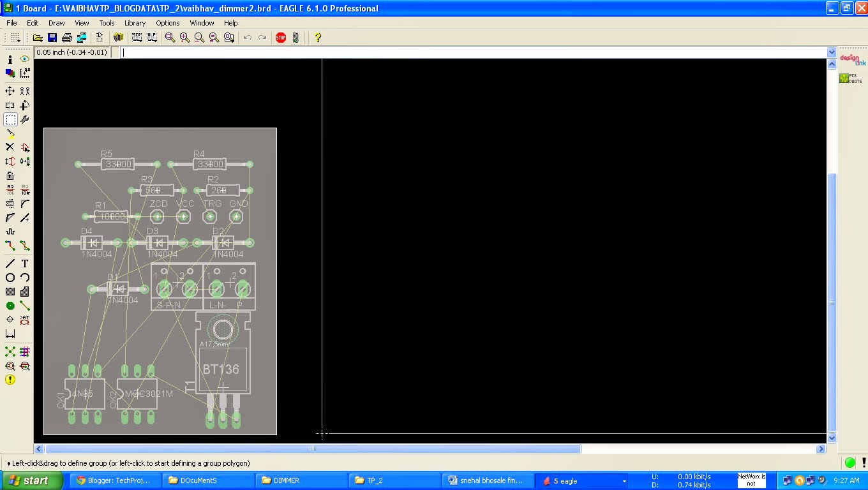Open the Options menu
Viewport: 868px width, 490px height.
tap(168, 23)
